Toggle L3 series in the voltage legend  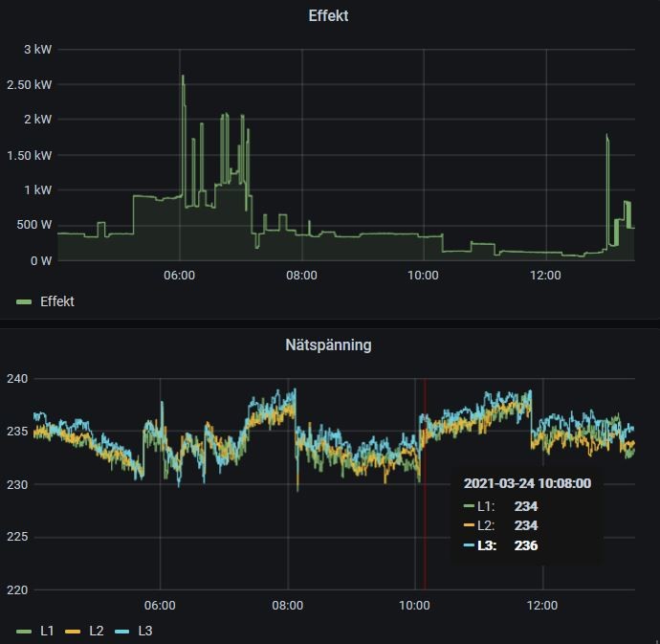(x=145, y=631)
